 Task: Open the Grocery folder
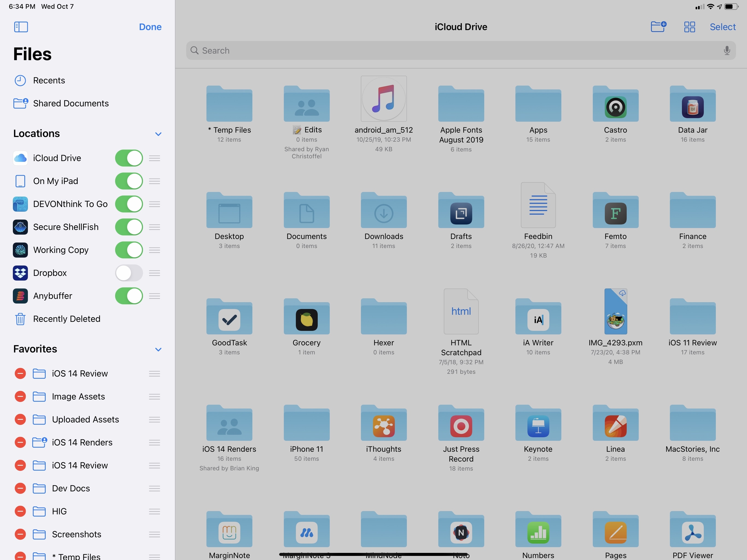tap(306, 316)
